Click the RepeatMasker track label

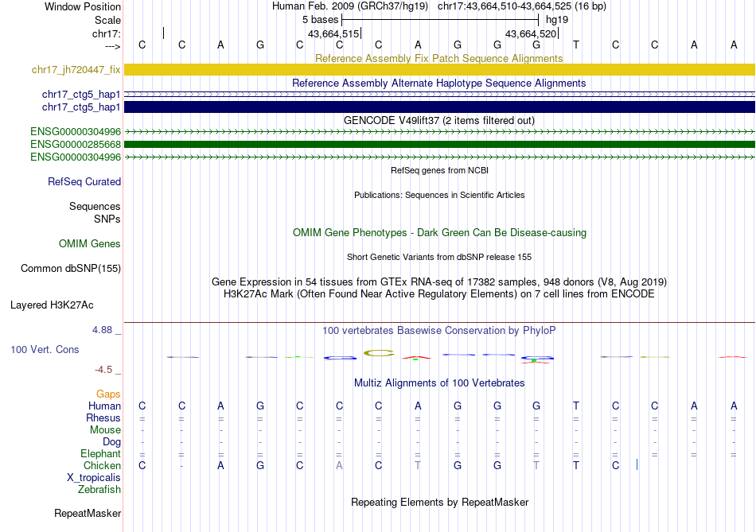pos(88,513)
